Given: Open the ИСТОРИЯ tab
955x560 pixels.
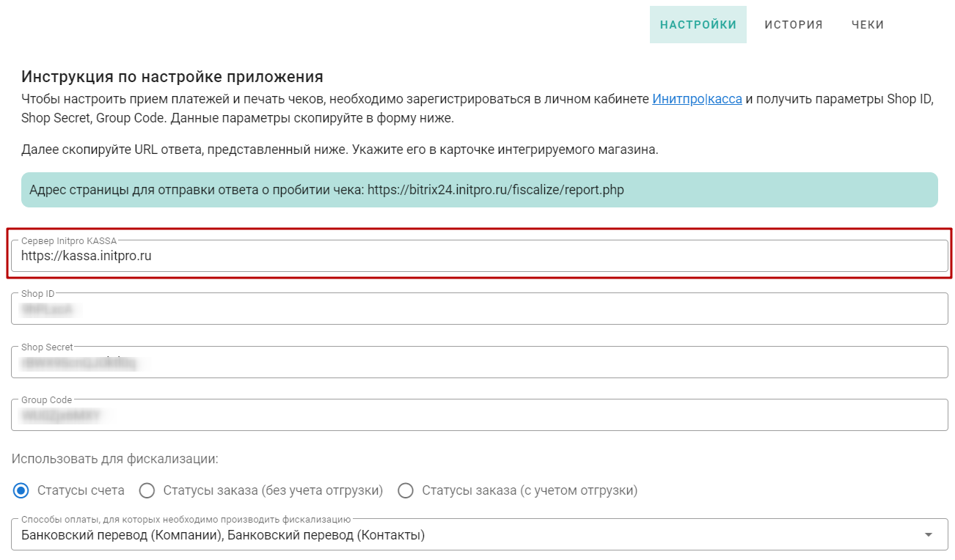Looking at the screenshot, I should tap(794, 25).
